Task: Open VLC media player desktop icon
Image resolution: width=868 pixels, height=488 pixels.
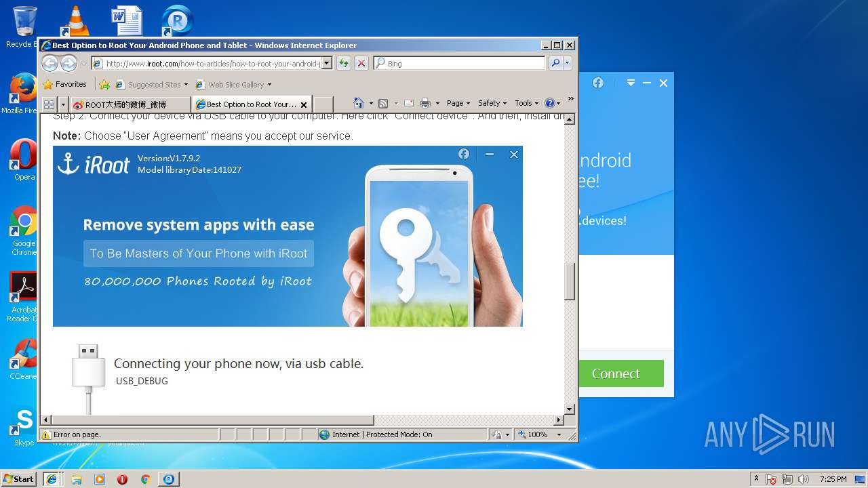Action: (75, 20)
